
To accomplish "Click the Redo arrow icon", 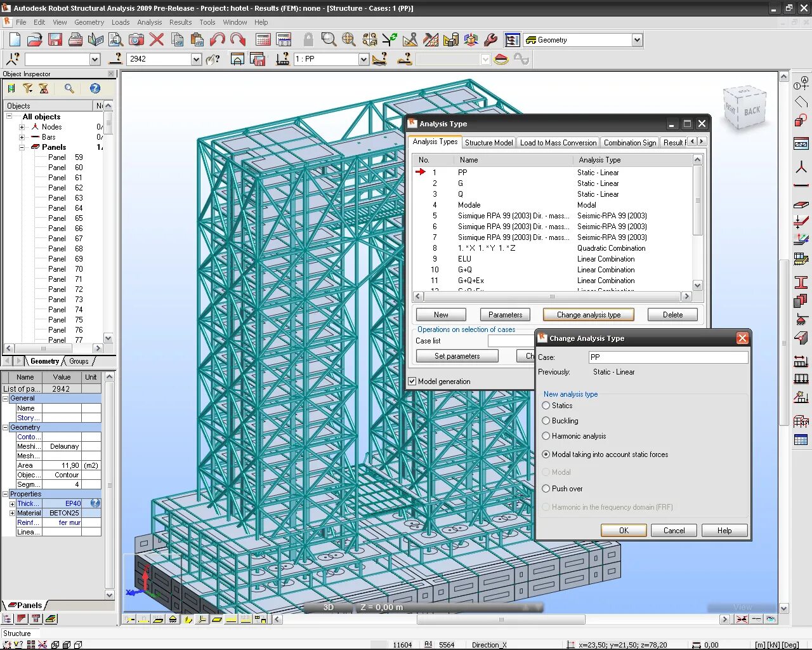I will pos(238,39).
